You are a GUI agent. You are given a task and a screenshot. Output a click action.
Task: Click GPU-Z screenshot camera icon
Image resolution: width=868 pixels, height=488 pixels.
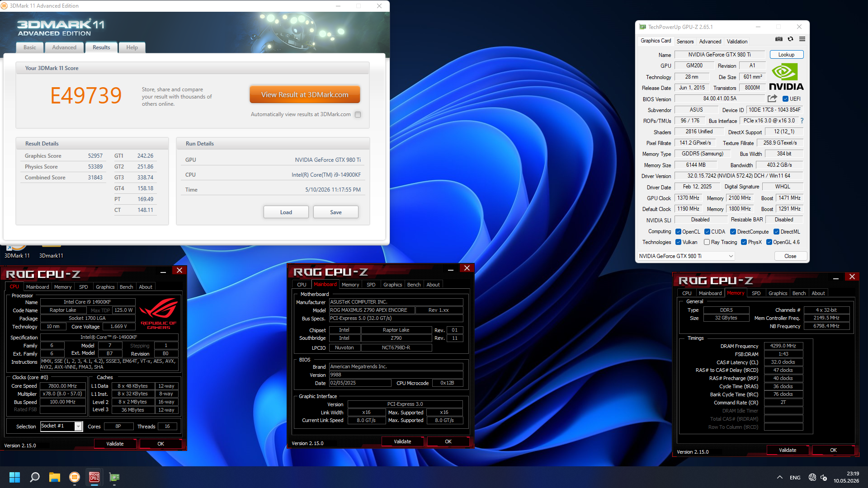778,39
